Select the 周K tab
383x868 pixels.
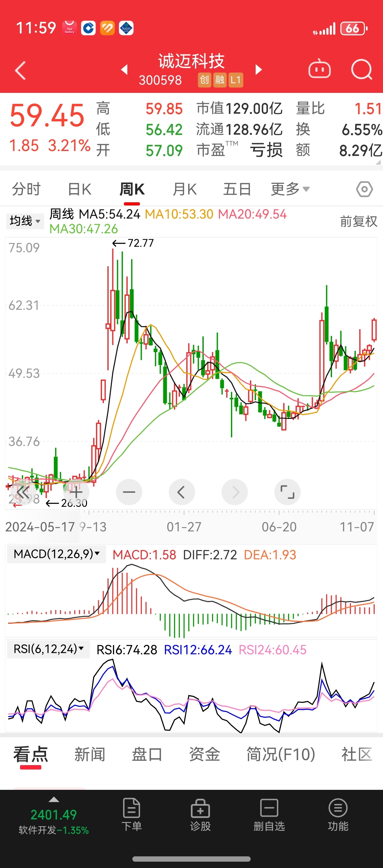tap(132, 189)
